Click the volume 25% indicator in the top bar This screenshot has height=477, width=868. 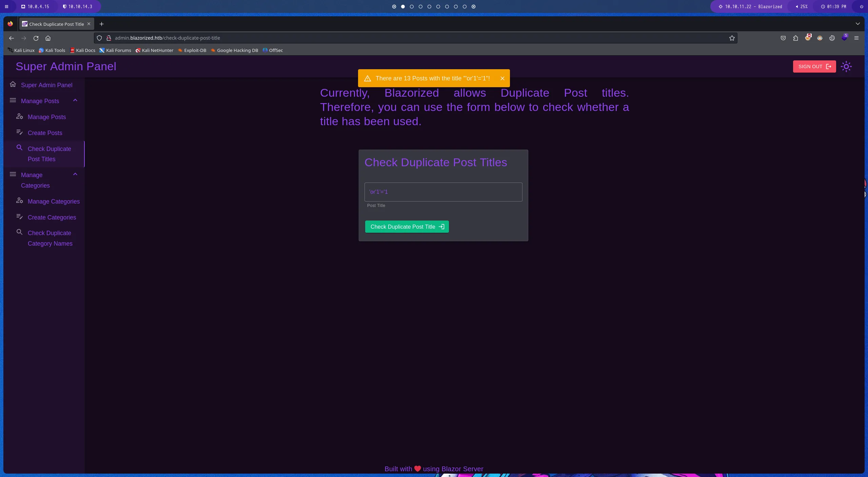(x=802, y=6)
